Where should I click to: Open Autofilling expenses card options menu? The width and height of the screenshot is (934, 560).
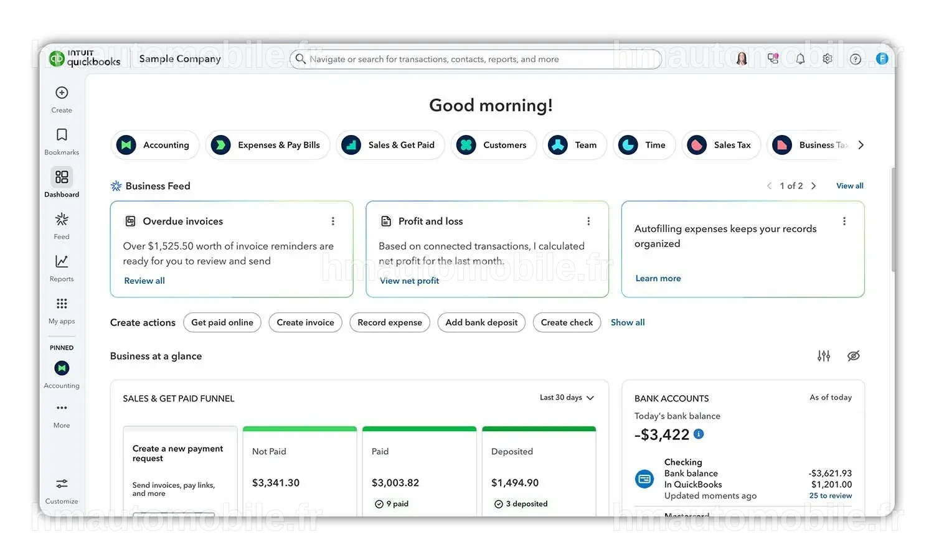pyautogui.click(x=844, y=222)
